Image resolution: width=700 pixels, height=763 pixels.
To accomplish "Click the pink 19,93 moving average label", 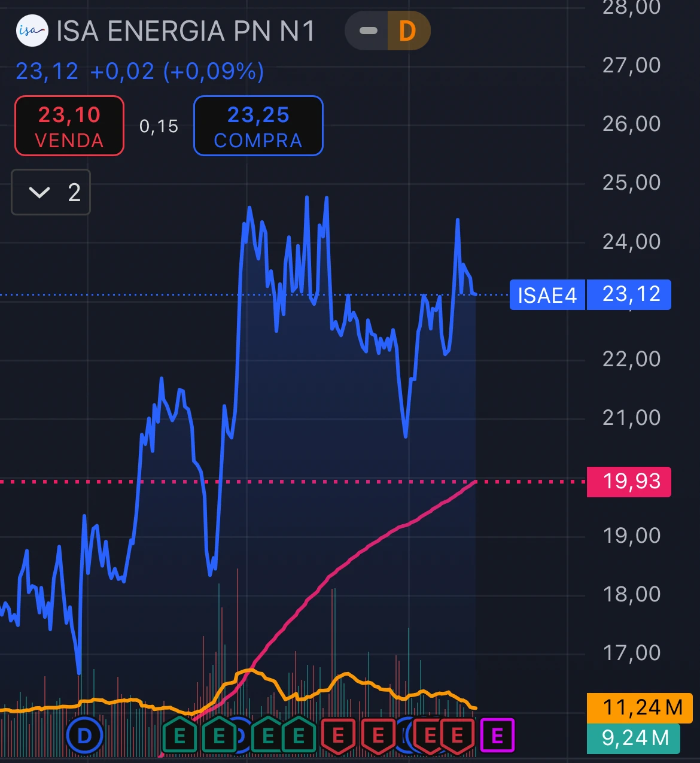I will click(629, 482).
